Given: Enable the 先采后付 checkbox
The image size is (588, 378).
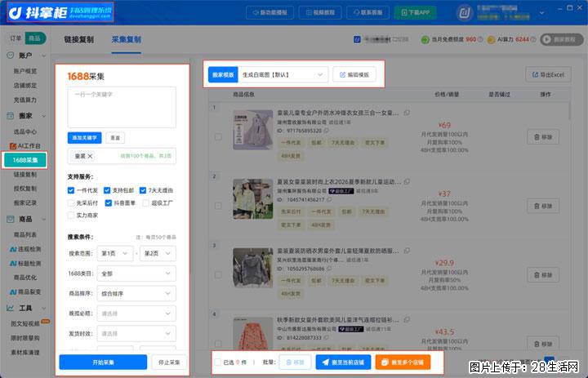Looking at the screenshot, I should tap(71, 202).
